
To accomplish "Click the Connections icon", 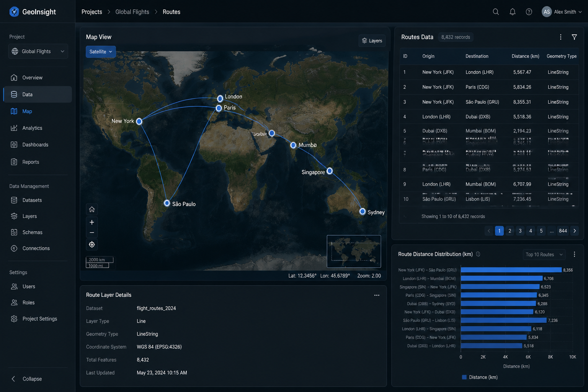I will tap(14, 248).
